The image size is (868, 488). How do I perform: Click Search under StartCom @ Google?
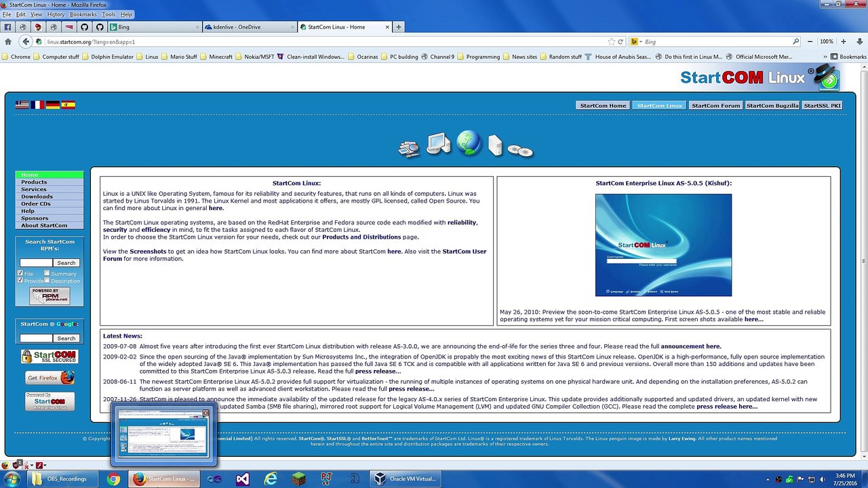(66, 338)
